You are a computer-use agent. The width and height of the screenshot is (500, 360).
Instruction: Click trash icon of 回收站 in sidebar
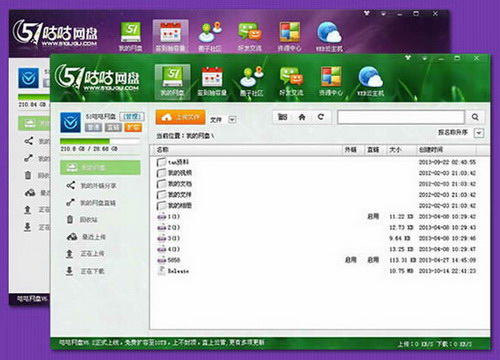70,219
